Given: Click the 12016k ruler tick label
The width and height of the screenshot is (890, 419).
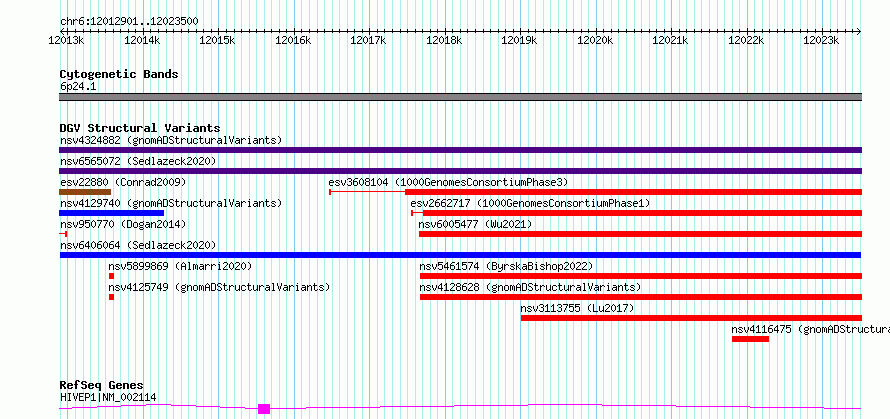Looking at the screenshot, I should (293, 40).
